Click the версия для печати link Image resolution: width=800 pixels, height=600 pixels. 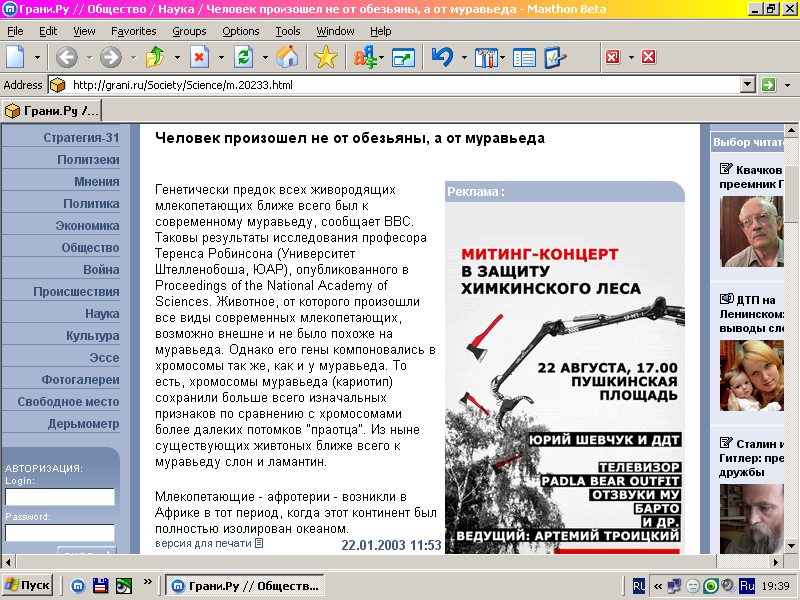click(203, 543)
